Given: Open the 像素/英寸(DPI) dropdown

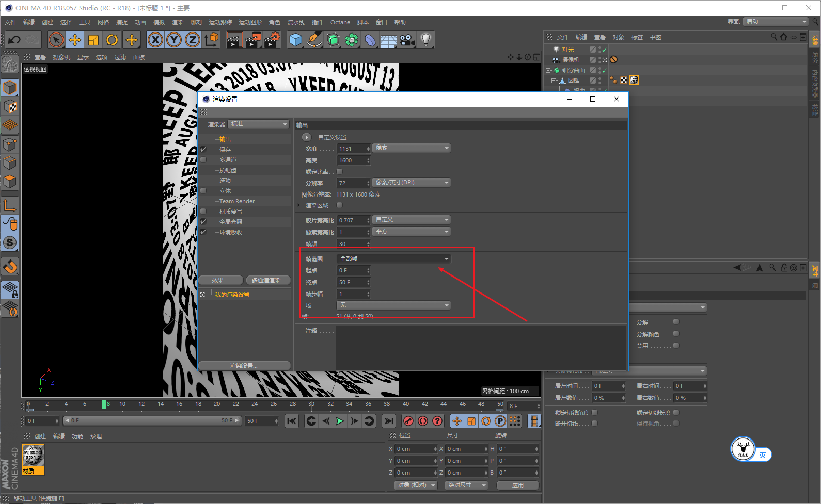Looking at the screenshot, I should (x=412, y=183).
